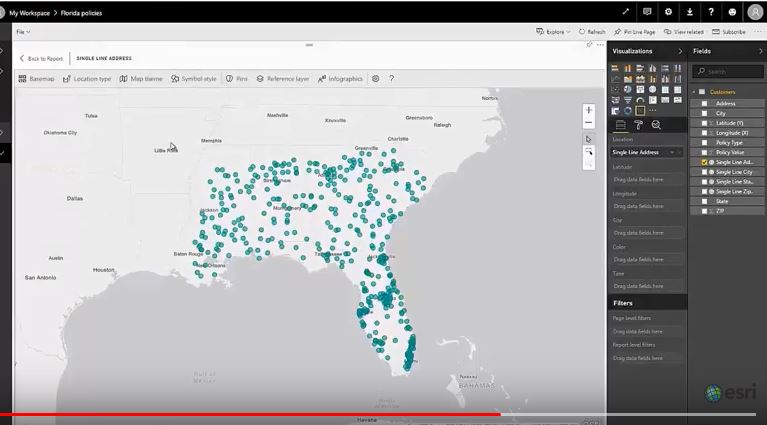Switch to the Fields well tab
This screenshot has width=767, height=425.
(620, 125)
